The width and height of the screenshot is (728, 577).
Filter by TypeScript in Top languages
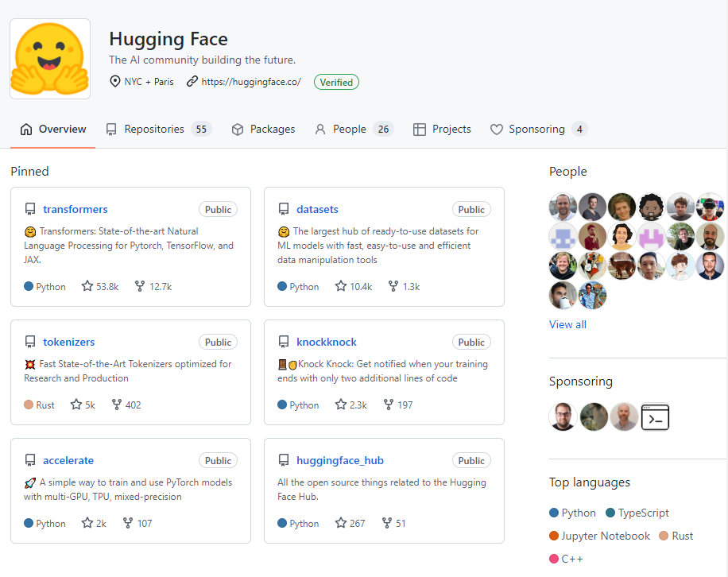pyautogui.click(x=637, y=513)
